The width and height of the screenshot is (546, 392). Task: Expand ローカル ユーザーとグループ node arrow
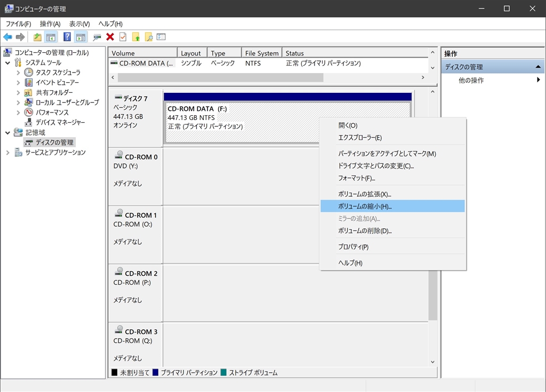pyautogui.click(x=18, y=102)
